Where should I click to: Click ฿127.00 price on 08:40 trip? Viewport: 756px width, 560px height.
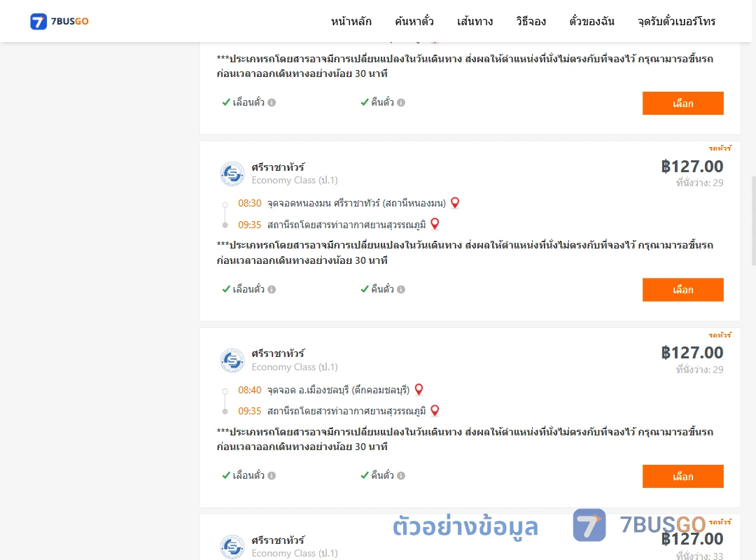692,353
